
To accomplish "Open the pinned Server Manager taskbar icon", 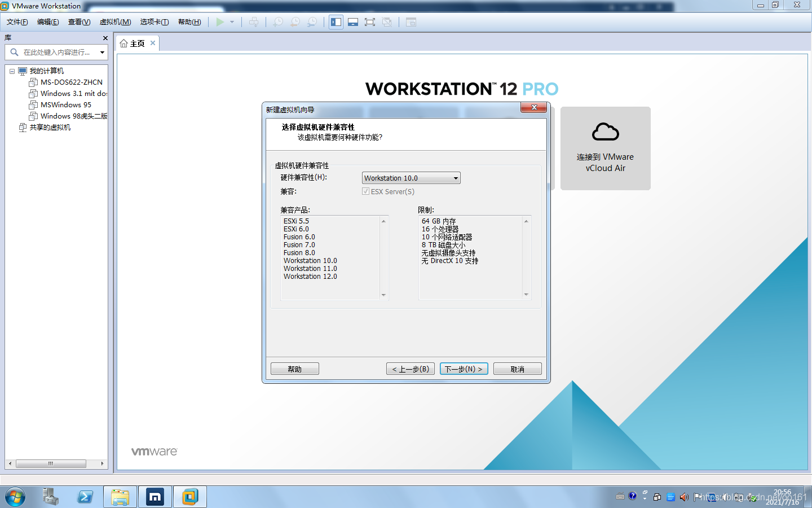I will 51,497.
